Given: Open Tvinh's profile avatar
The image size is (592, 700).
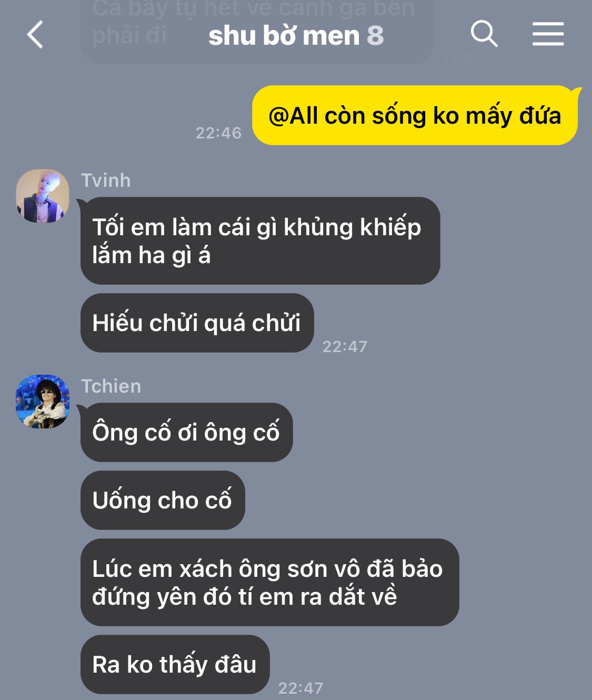Looking at the screenshot, I should click(43, 196).
